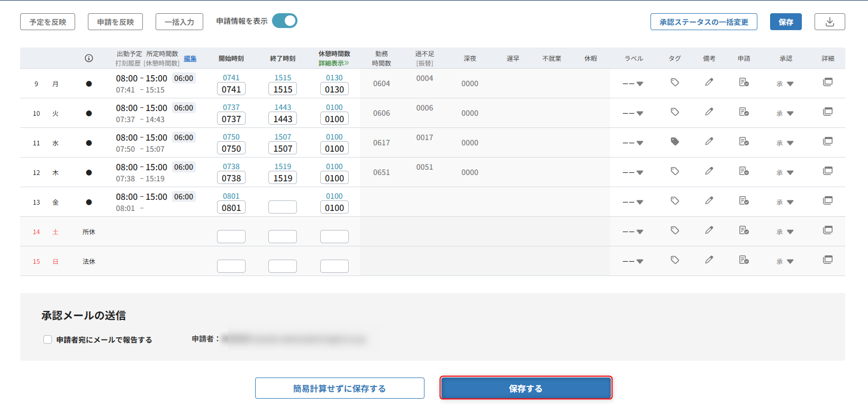This screenshot has height=405, width=868.
Task: Click the empty end time field for day 13
Action: click(283, 207)
